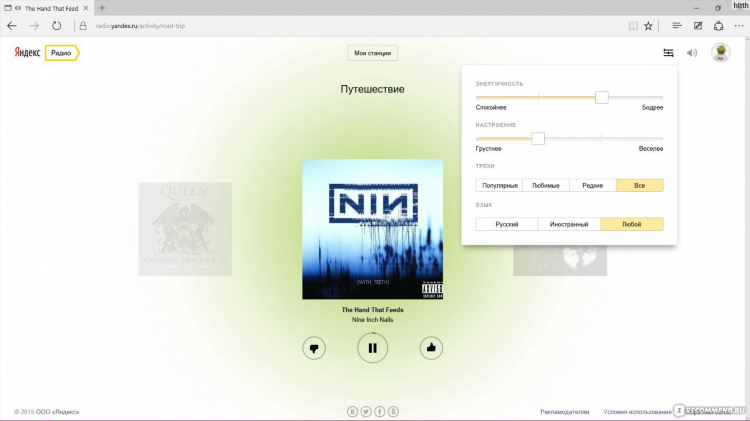Reload the page
Image resolution: width=750 pixels, height=421 pixels.
point(56,26)
